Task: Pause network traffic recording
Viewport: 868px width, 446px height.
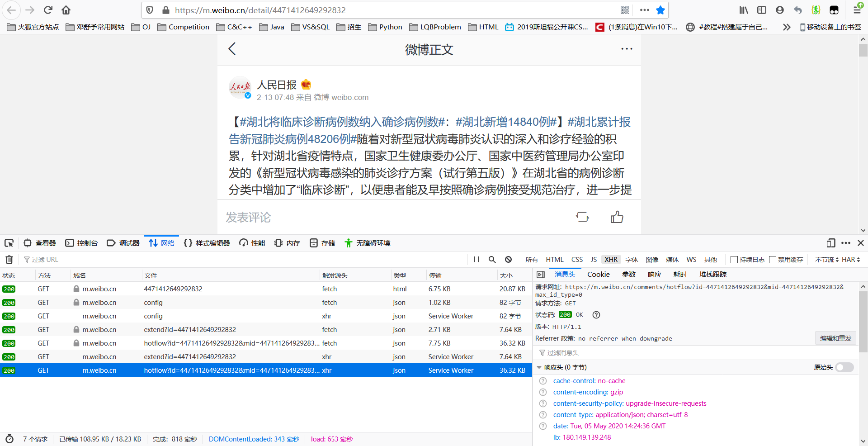Action: click(476, 259)
